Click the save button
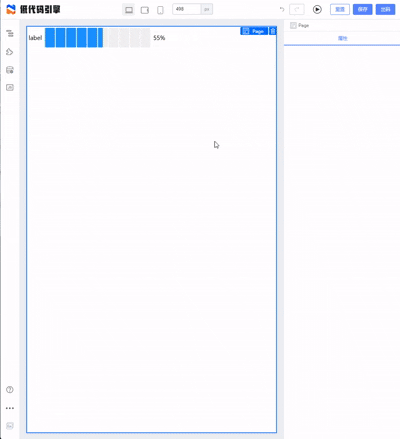The height and width of the screenshot is (439, 400). click(362, 9)
